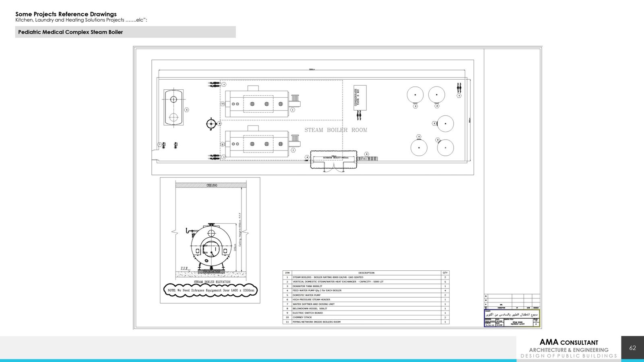Click the entrance equipment door note cloud
The width and height of the screenshot is (644, 362).
click(x=211, y=290)
